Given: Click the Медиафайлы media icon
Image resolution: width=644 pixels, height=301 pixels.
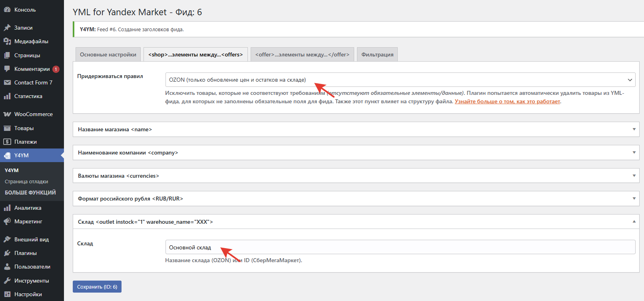Looking at the screenshot, I should 7,41.
